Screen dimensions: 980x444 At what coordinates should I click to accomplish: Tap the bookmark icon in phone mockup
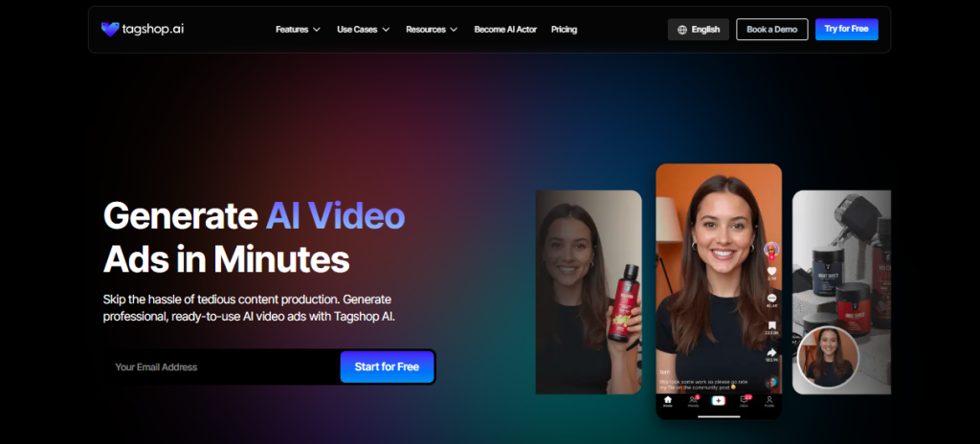771,325
